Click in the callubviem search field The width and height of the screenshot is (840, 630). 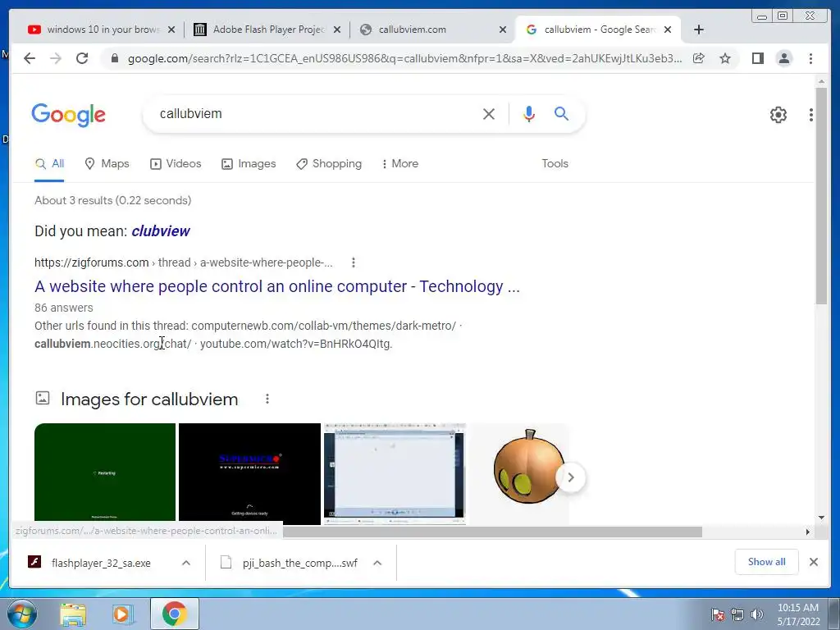coord(316,113)
